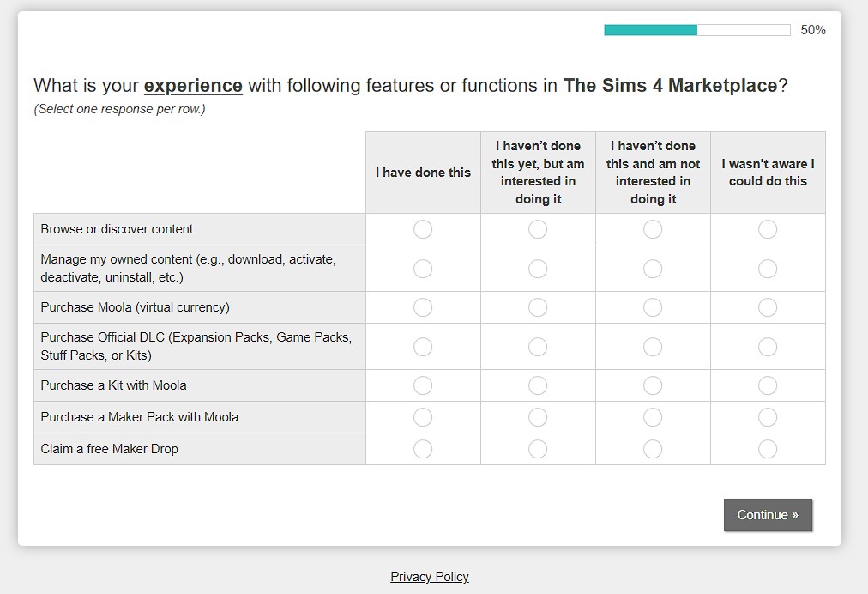Screen dimensions: 868x594
Task: Select 'not interested' for Purchase a Kit with Moola
Action: click(653, 385)
